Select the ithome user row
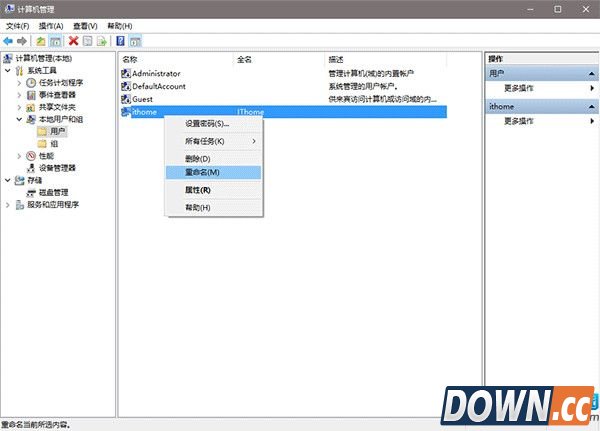The width and height of the screenshot is (600, 431). 284,112
